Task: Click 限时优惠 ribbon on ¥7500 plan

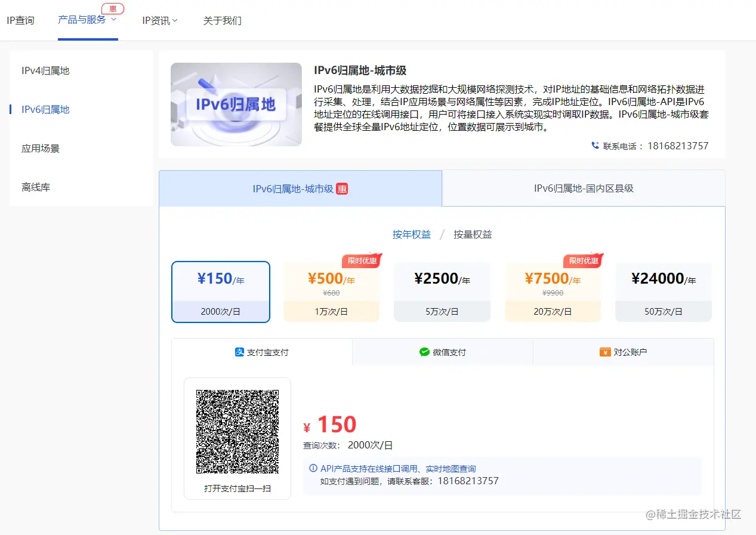Action: coord(583,261)
